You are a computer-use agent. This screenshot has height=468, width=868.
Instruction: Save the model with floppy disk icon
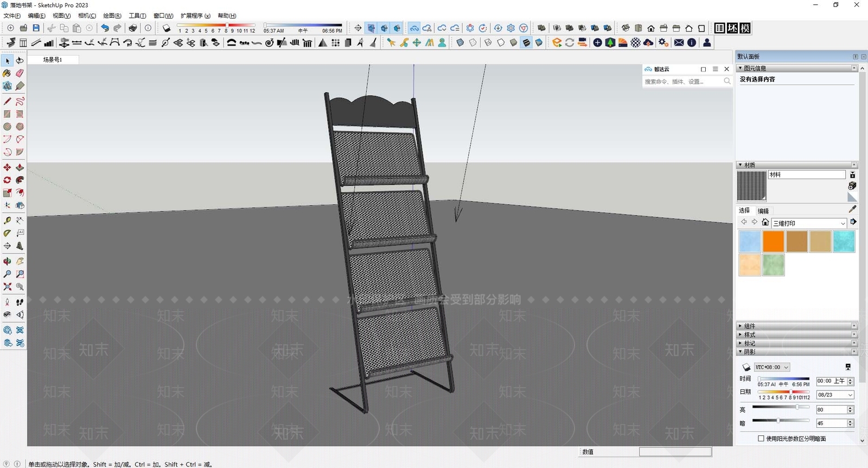[36, 28]
